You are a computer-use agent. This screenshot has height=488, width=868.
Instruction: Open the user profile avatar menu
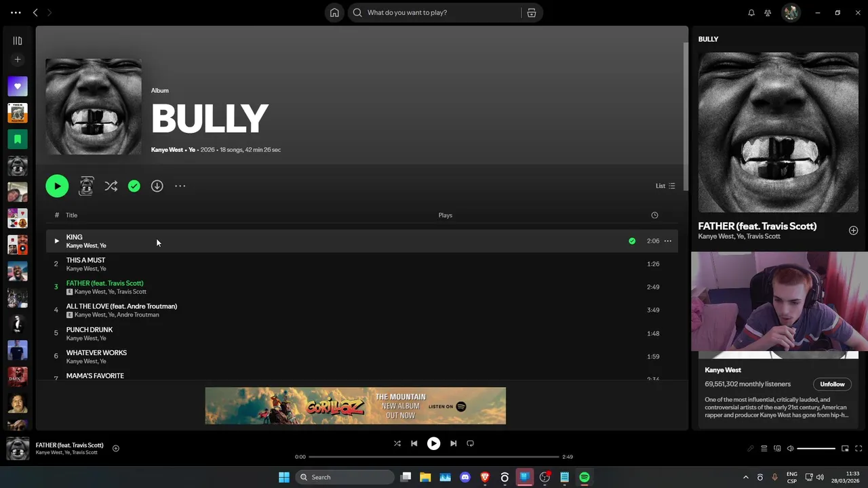tap(791, 12)
